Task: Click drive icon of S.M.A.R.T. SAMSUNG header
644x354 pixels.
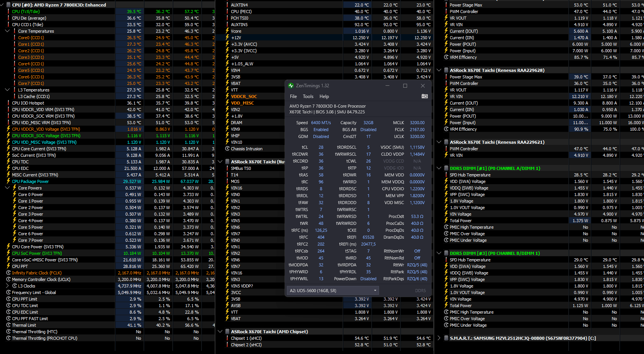Action: [446, 338]
